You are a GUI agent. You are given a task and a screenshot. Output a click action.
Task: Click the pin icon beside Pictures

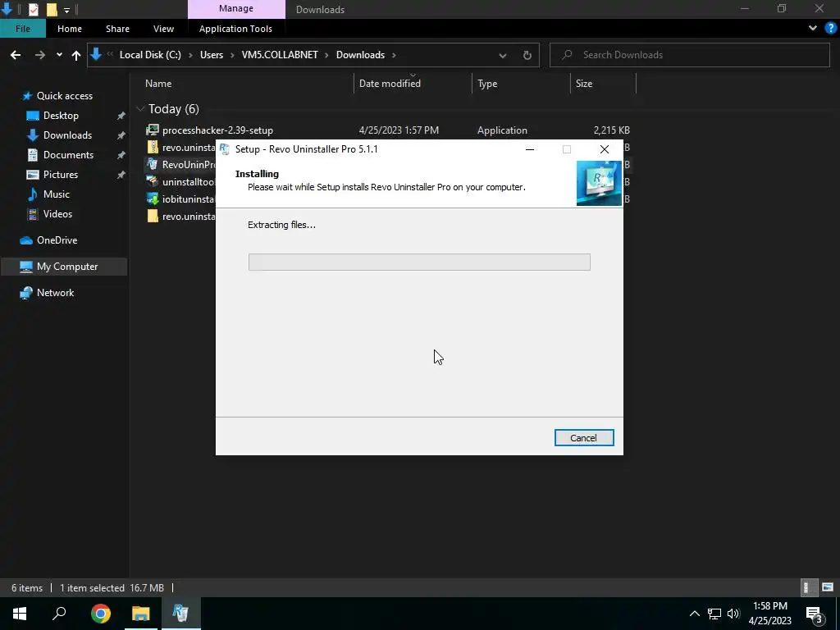(121, 175)
